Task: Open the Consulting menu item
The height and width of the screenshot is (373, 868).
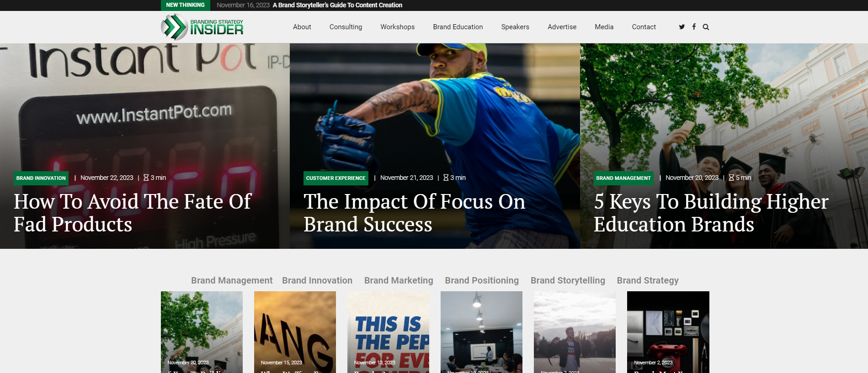Action: [346, 27]
